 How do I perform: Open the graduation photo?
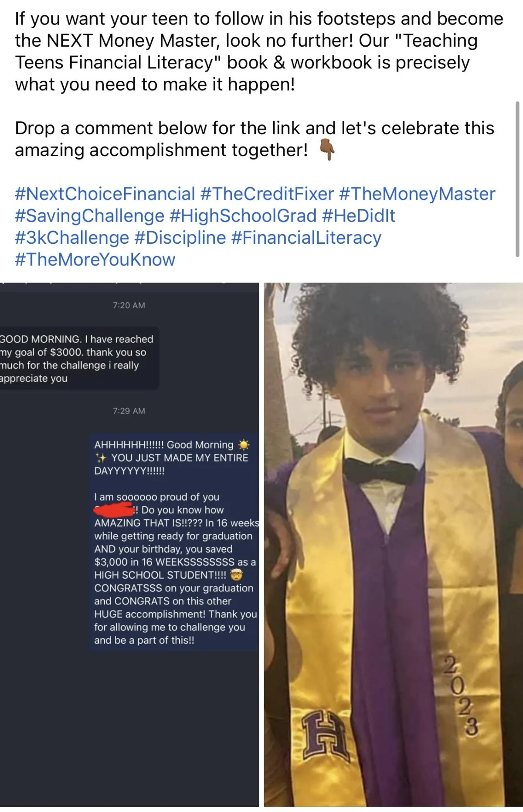[x=393, y=544]
